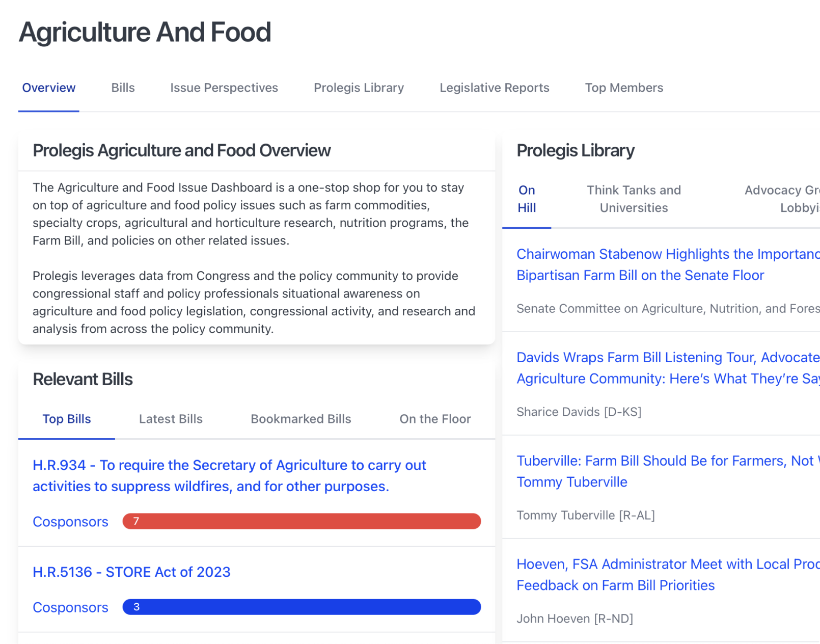Open H.R.934 wildfire suppression bill link
820x644 pixels.
(x=229, y=476)
